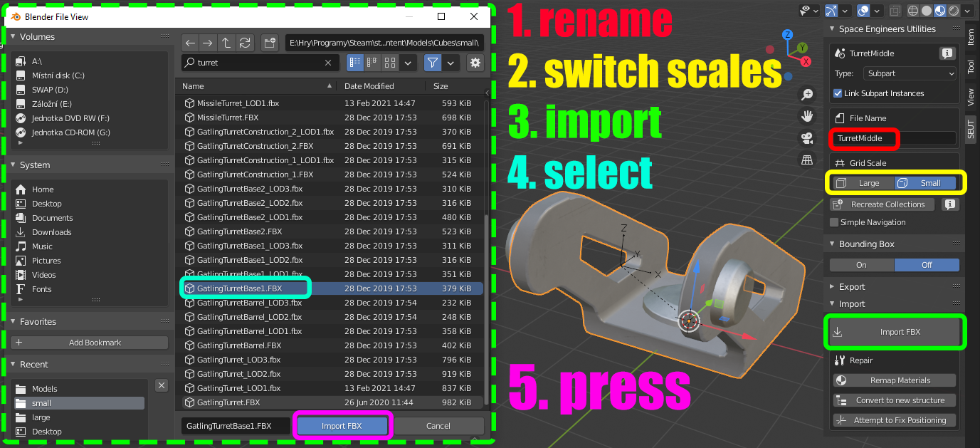The height and width of the screenshot is (448, 980).
Task: Refresh the file list
Action: click(245, 43)
